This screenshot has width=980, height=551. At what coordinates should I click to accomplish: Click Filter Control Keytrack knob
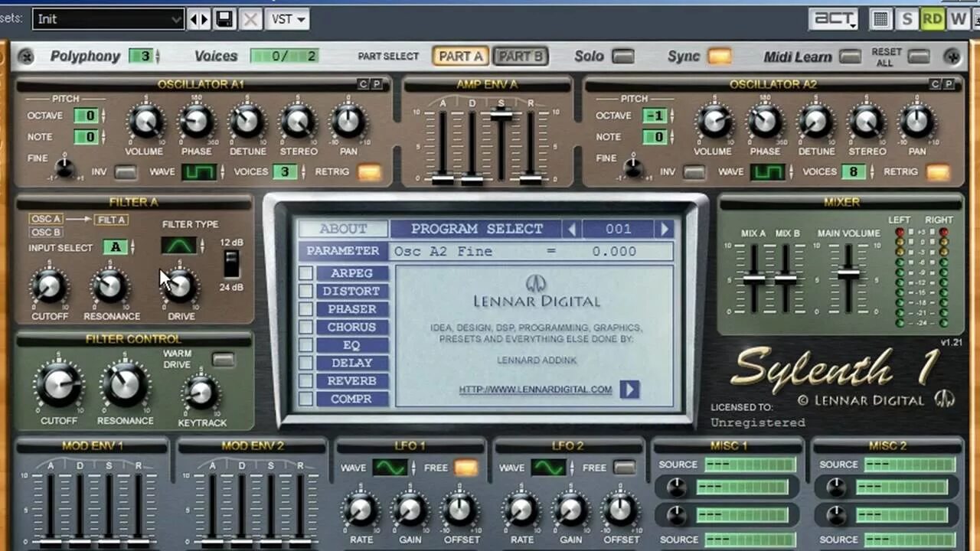point(201,393)
